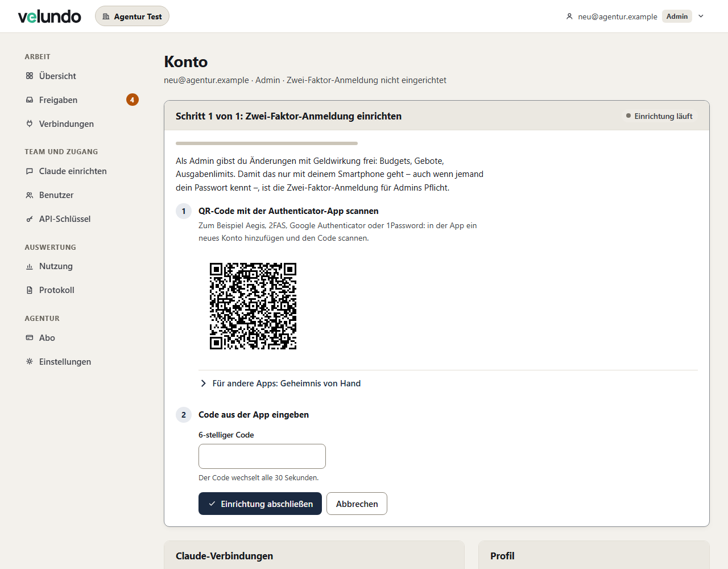Click the Verbindungen plug icon
728x569 pixels.
30,123
